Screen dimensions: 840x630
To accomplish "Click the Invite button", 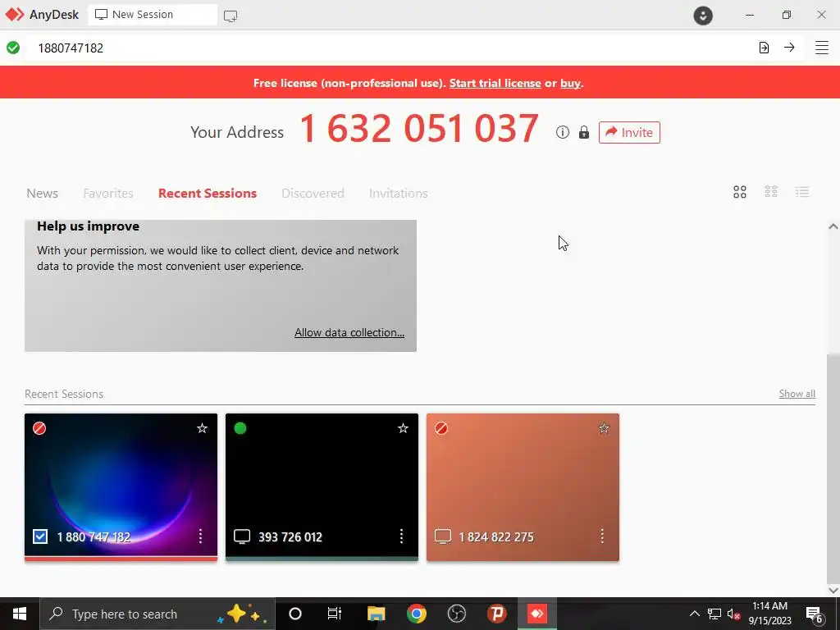I will [x=629, y=132].
